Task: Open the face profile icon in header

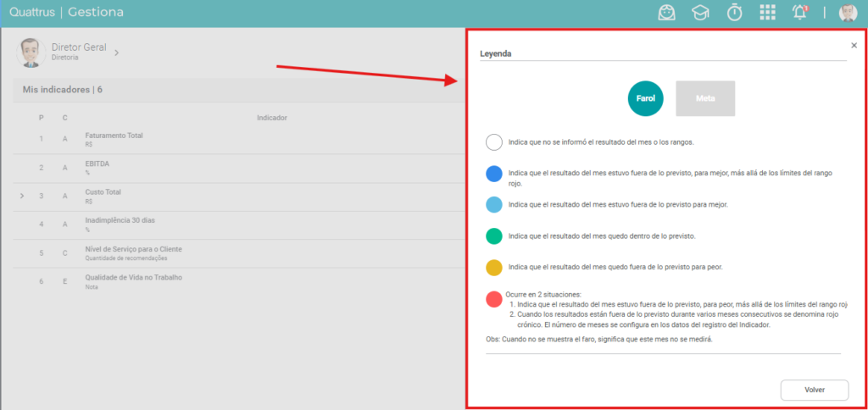Action: pos(666,12)
